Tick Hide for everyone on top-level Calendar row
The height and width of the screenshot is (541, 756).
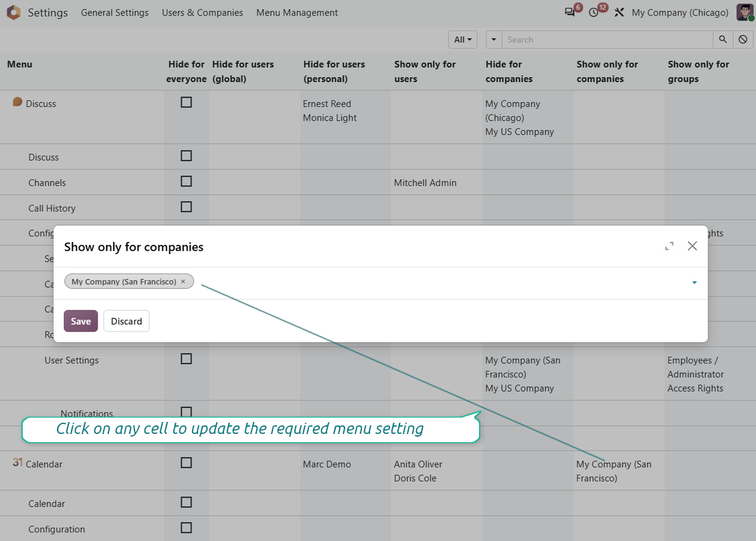(186, 463)
